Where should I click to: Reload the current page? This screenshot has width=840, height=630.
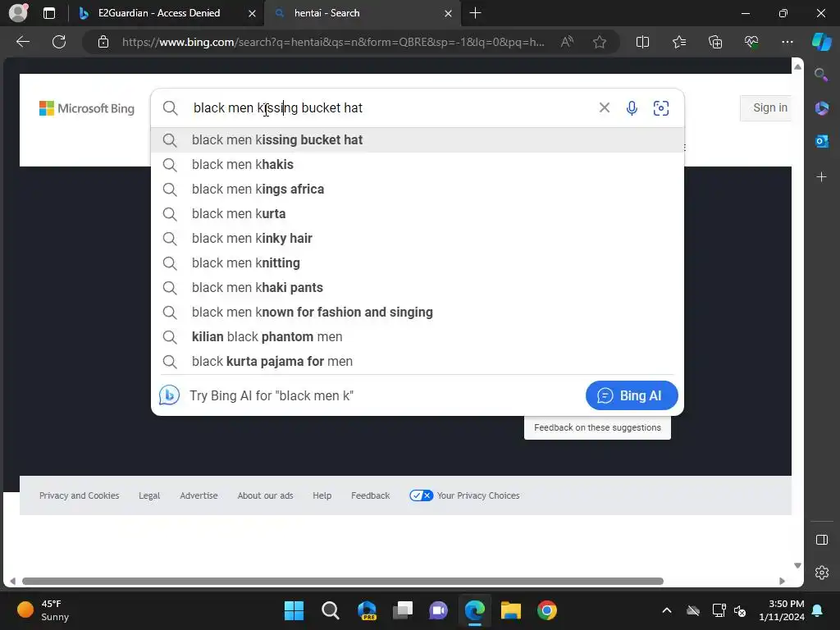click(x=59, y=42)
